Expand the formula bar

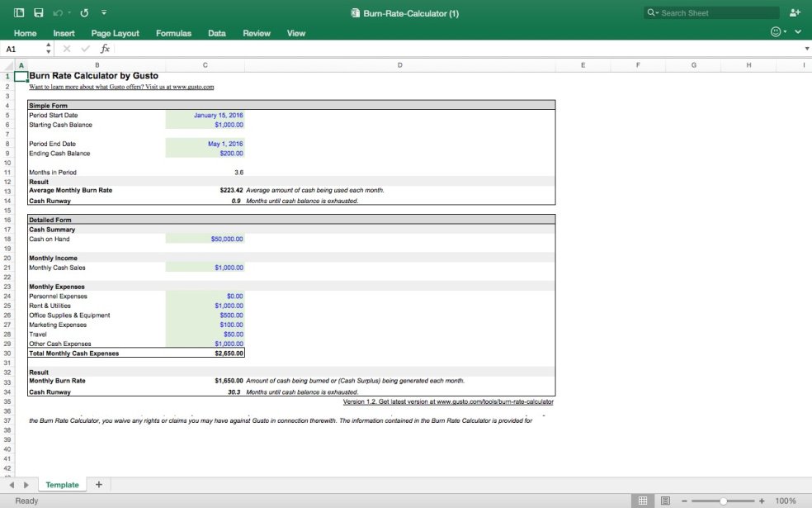pos(806,49)
